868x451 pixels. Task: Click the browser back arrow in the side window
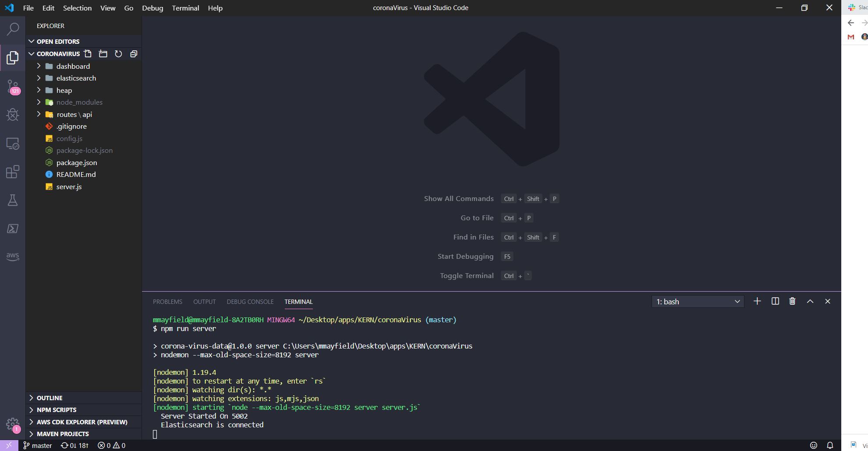(851, 23)
